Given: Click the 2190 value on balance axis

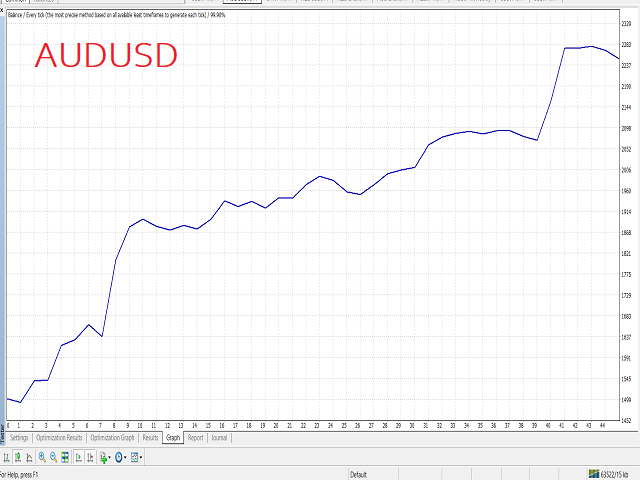Looking at the screenshot, I should [626, 87].
